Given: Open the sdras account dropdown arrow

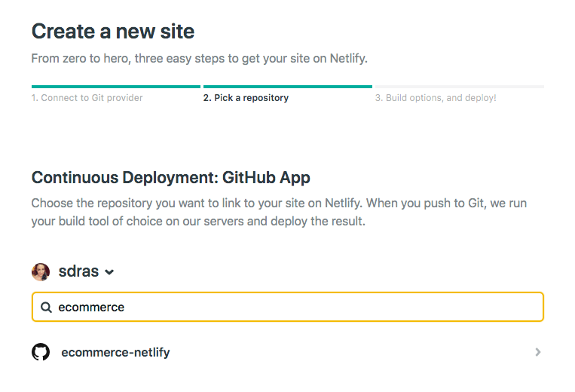Looking at the screenshot, I should click(x=109, y=272).
